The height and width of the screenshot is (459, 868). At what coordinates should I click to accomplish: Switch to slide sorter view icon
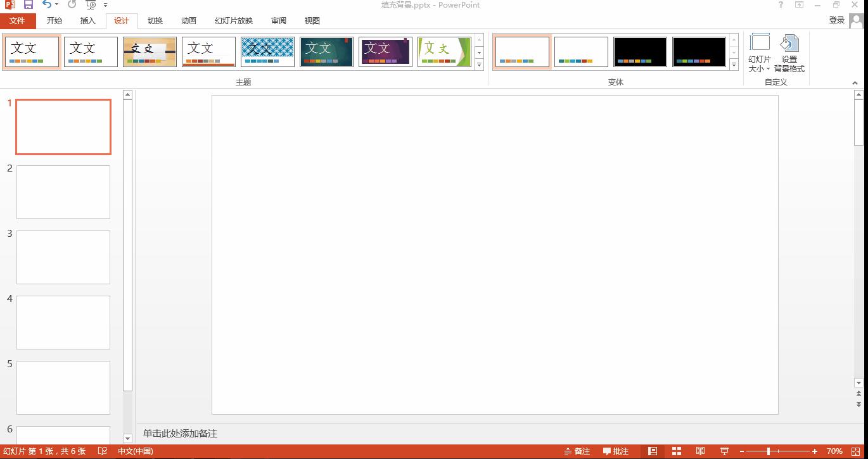pyautogui.click(x=677, y=451)
